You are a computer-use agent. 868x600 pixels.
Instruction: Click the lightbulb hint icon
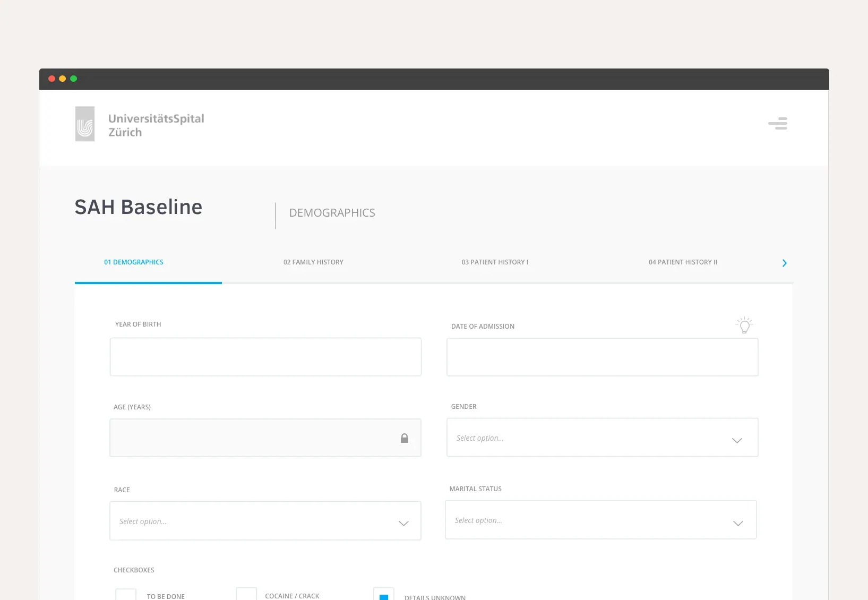click(x=744, y=325)
